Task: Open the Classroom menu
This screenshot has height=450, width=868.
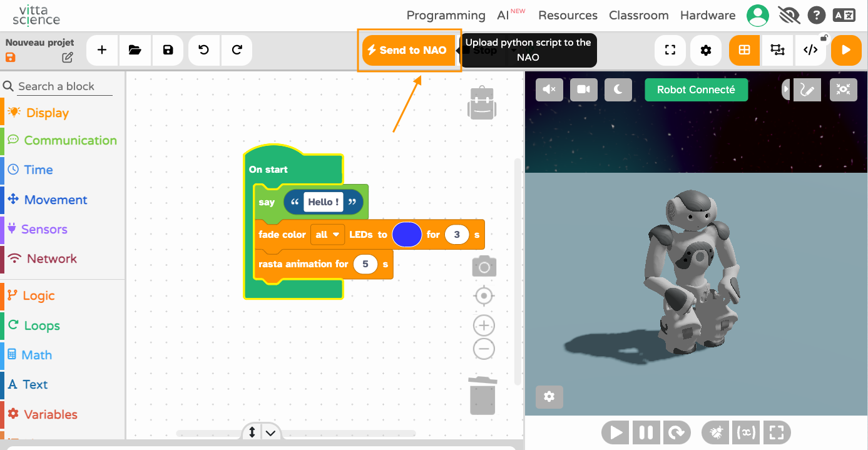Action: (638, 15)
